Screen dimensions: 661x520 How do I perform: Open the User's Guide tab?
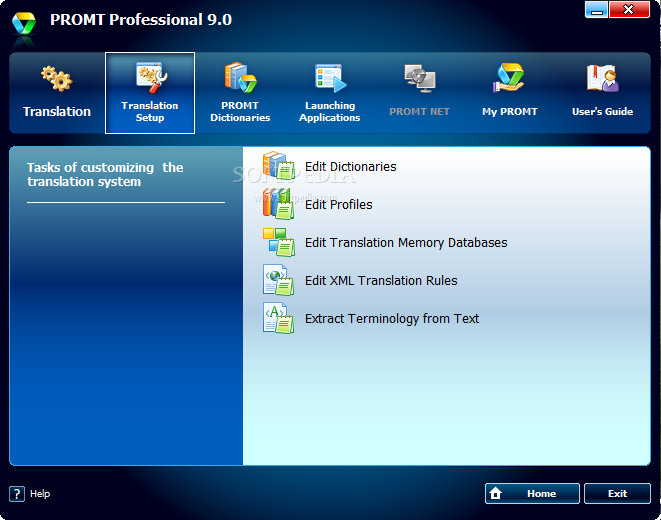pyautogui.click(x=602, y=93)
